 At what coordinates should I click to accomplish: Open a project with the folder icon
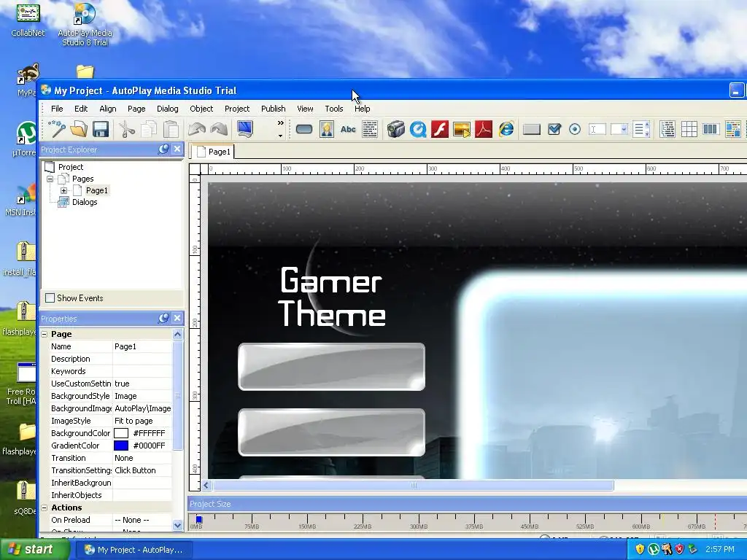point(79,129)
